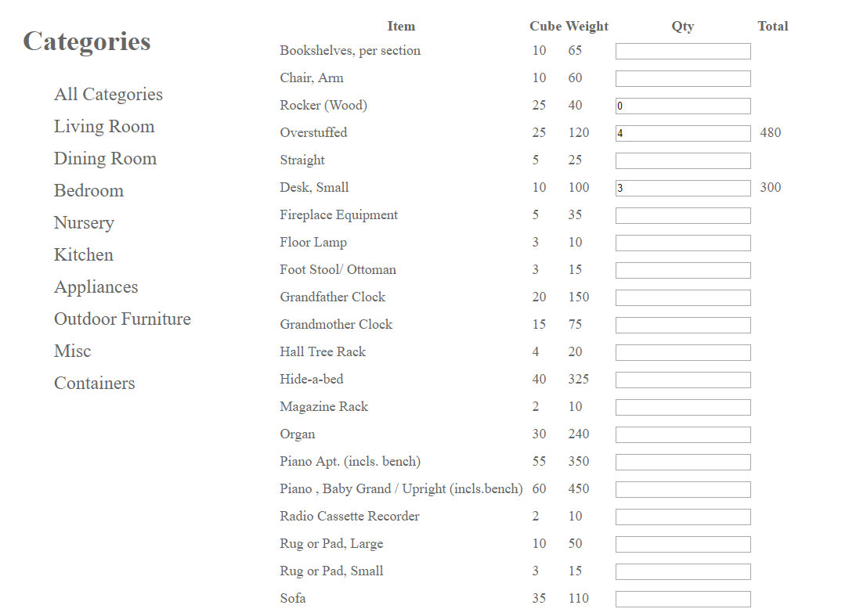Open the Bedroom category
Image resolution: width=867 pixels, height=616 pixels.
89,191
